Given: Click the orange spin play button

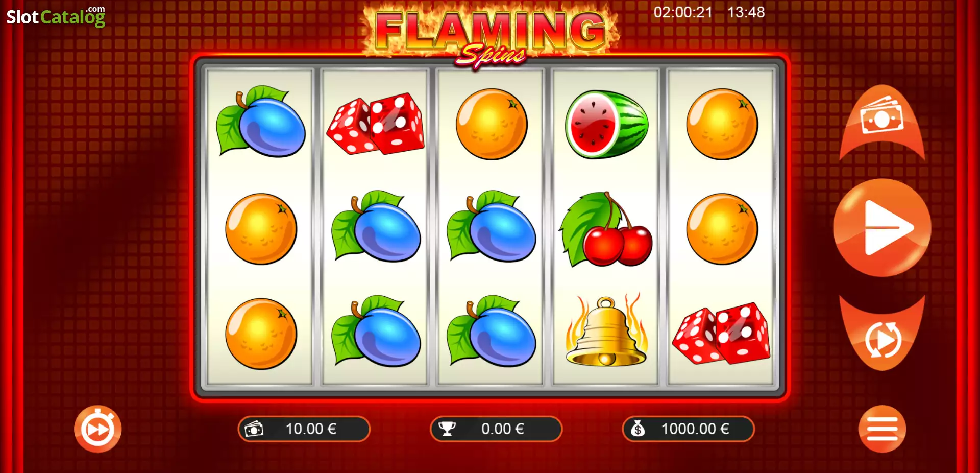Looking at the screenshot, I should [x=882, y=227].
